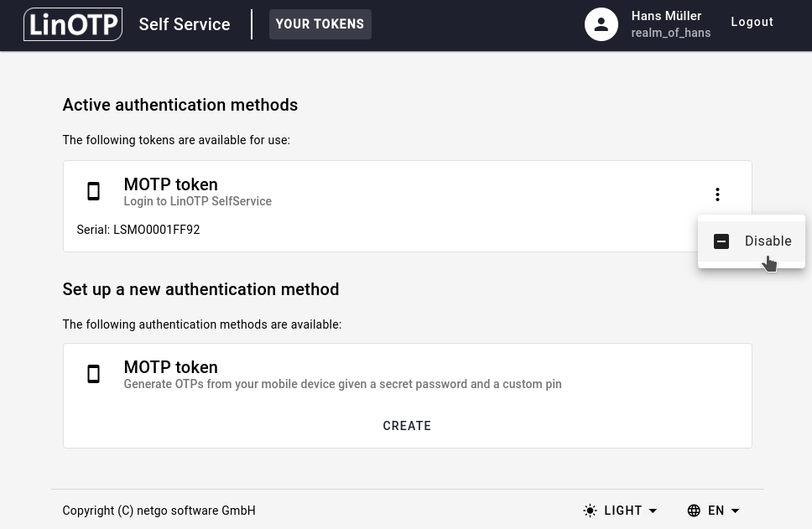
Task: Click the Logout link
Action: (752, 22)
